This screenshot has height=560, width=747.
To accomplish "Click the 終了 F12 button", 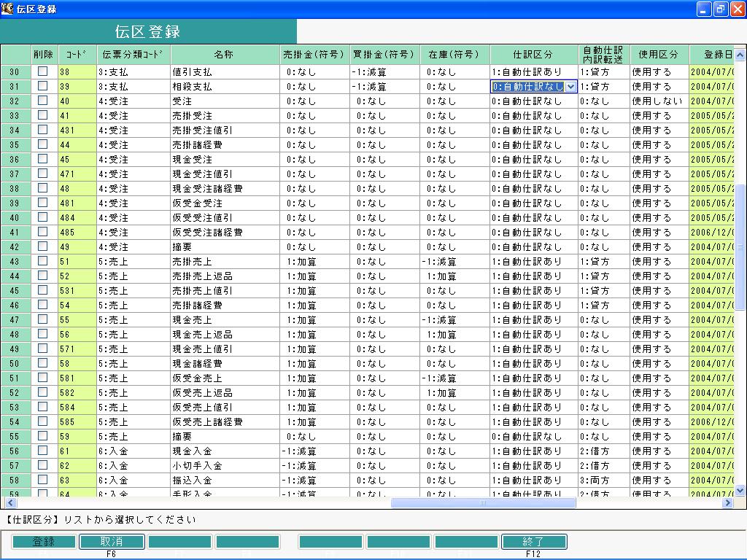I will tap(533, 542).
